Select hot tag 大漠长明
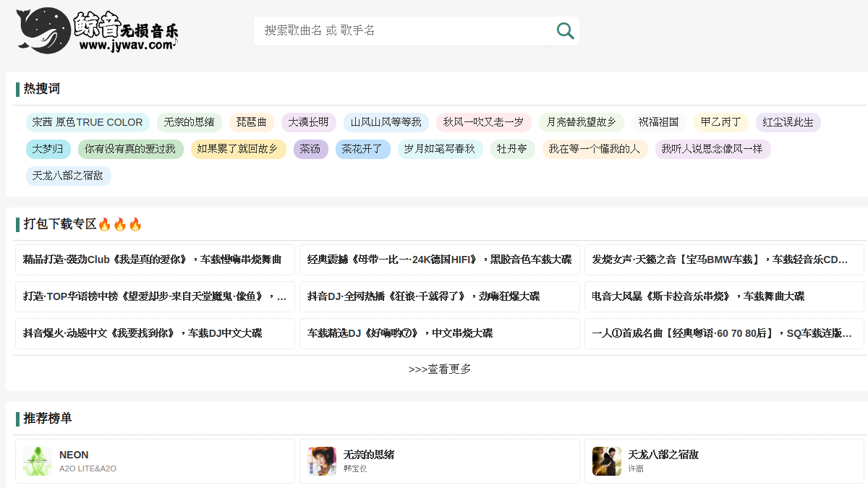 tap(308, 122)
